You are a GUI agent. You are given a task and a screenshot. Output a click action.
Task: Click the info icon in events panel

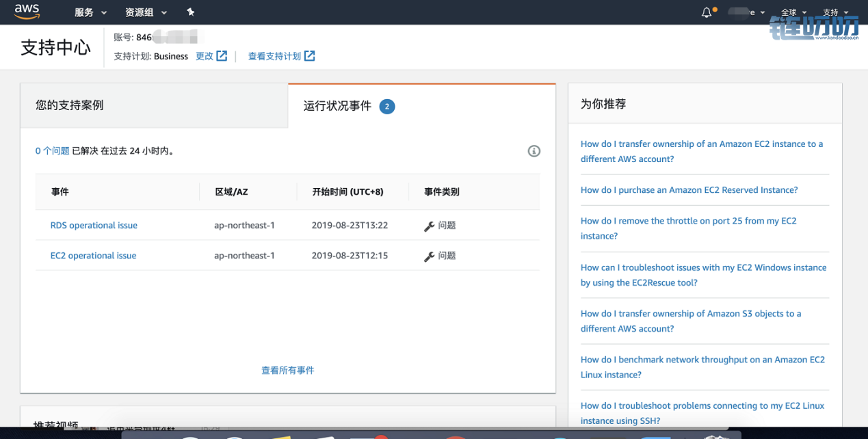(534, 151)
